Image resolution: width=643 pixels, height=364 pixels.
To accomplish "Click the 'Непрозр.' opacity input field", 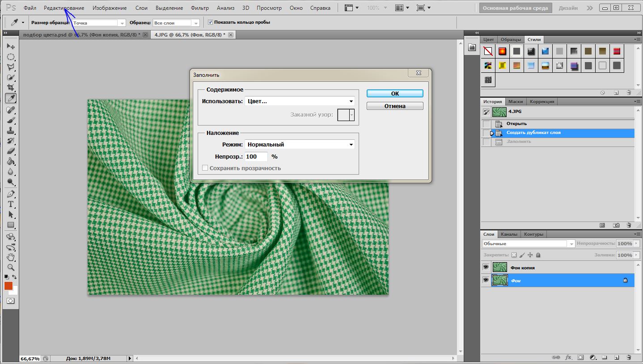I will [256, 157].
